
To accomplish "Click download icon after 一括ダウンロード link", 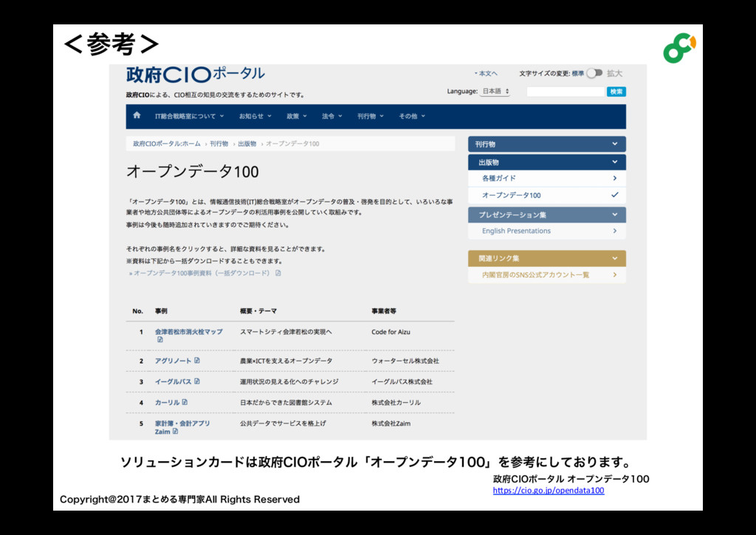I will click(x=278, y=273).
